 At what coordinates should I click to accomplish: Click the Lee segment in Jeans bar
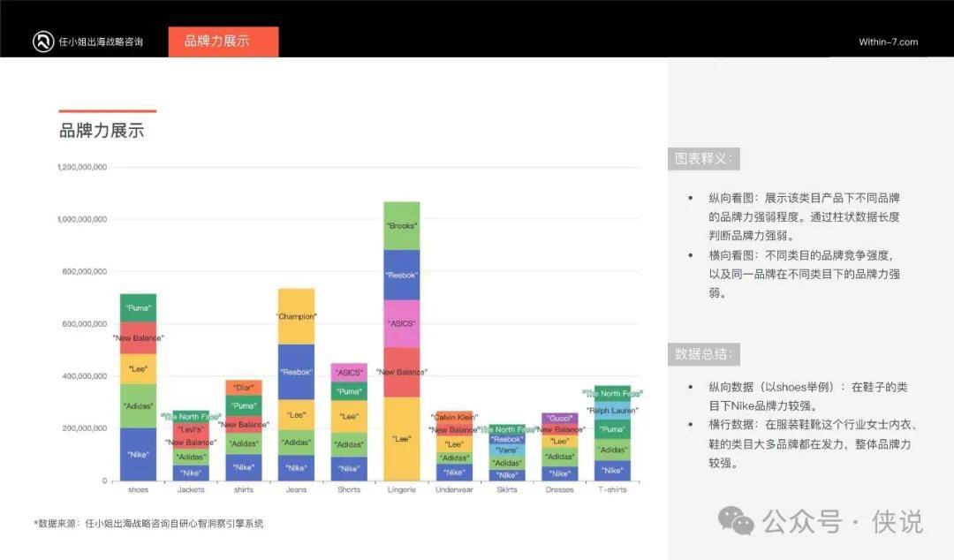point(296,415)
